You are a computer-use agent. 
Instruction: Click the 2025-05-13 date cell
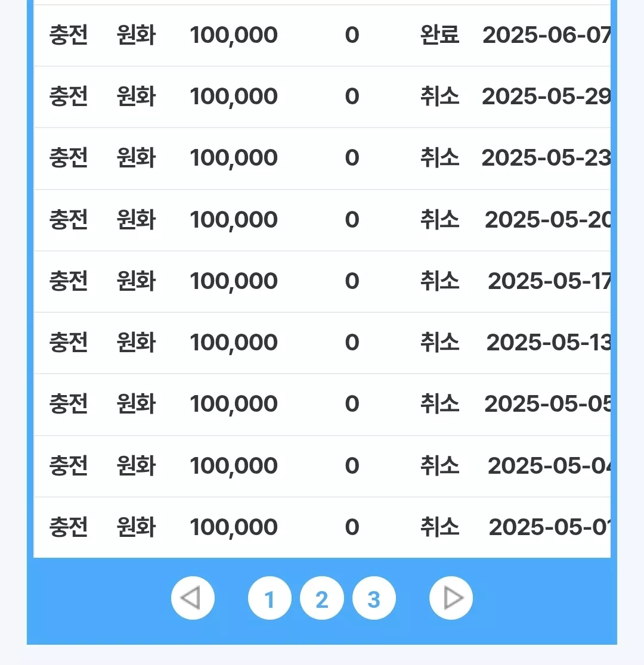tap(548, 343)
